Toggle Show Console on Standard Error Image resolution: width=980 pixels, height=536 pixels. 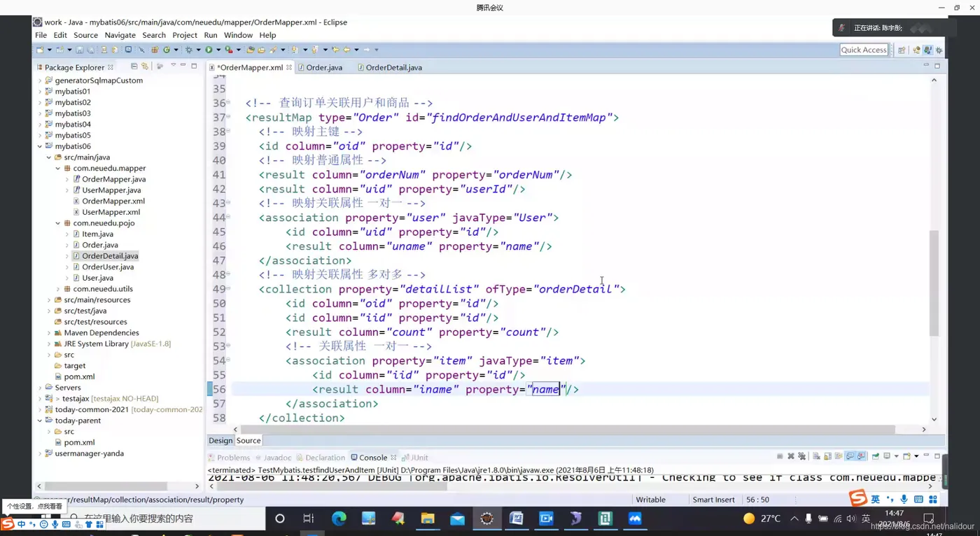(862, 456)
